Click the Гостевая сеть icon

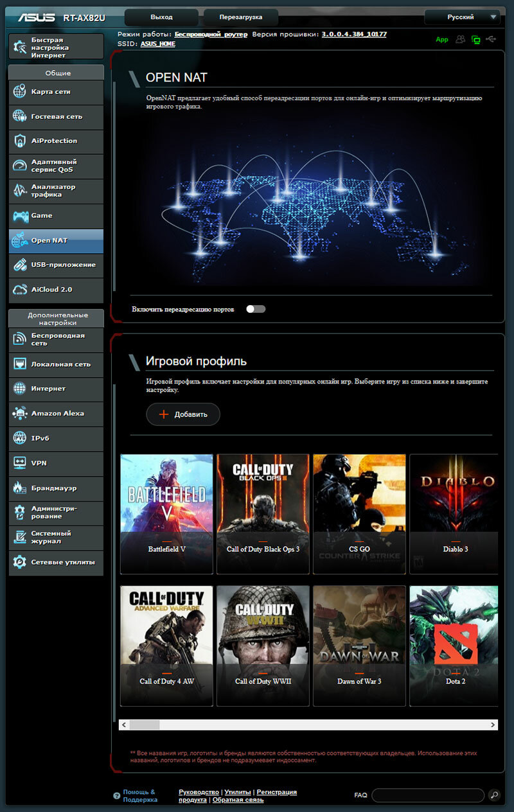[20, 116]
